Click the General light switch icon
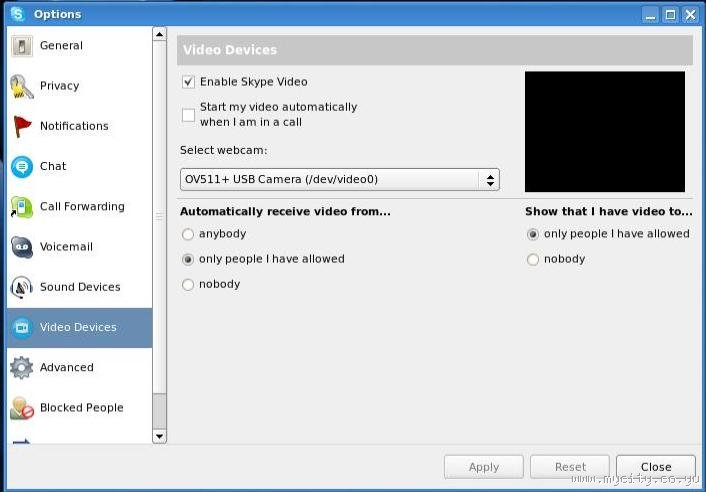This screenshot has width=706, height=492. [x=21, y=46]
